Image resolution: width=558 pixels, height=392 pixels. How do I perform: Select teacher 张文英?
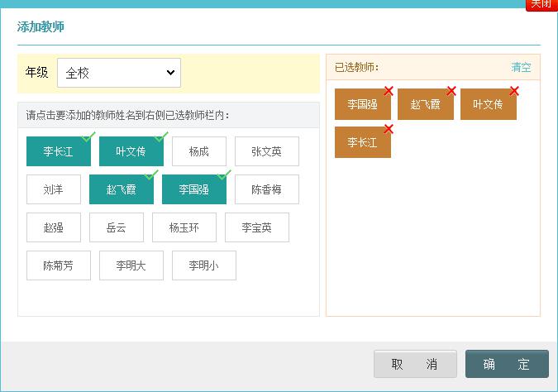(267, 151)
